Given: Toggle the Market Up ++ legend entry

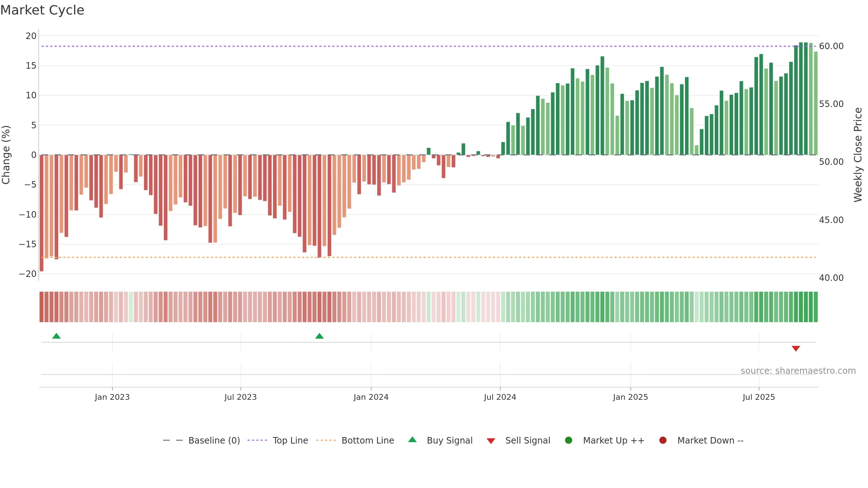Looking at the screenshot, I should (605, 440).
